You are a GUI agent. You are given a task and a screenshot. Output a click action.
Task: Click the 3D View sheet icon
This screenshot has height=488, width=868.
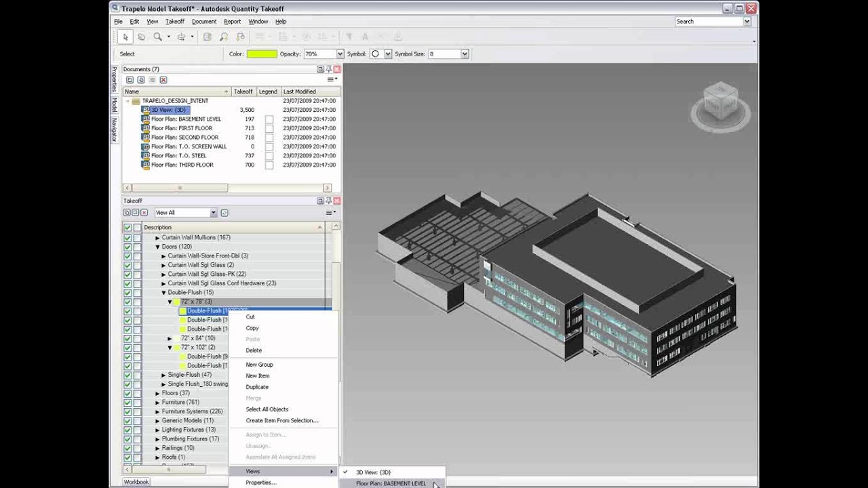[x=145, y=110]
